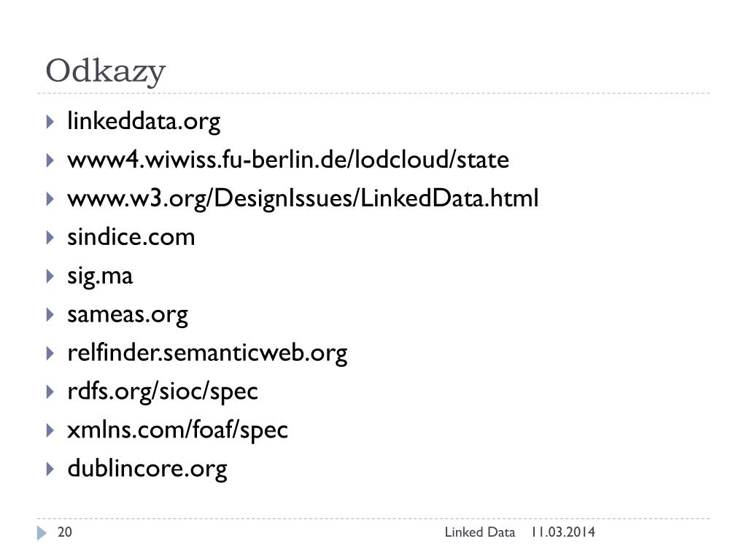Click the arrow bullet beside sameas.org
Screen dimensions: 747x560
[x=50, y=315]
